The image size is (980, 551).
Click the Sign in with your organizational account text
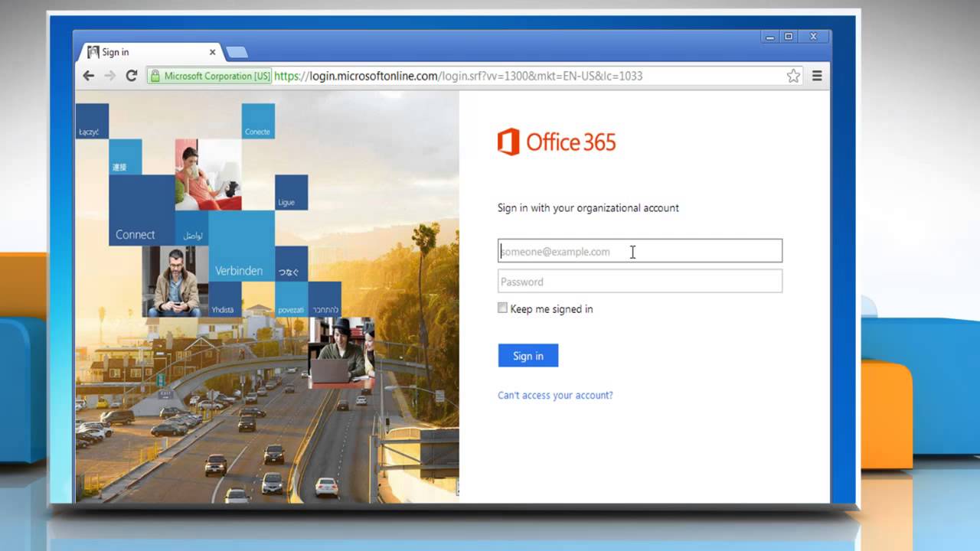pyautogui.click(x=588, y=208)
